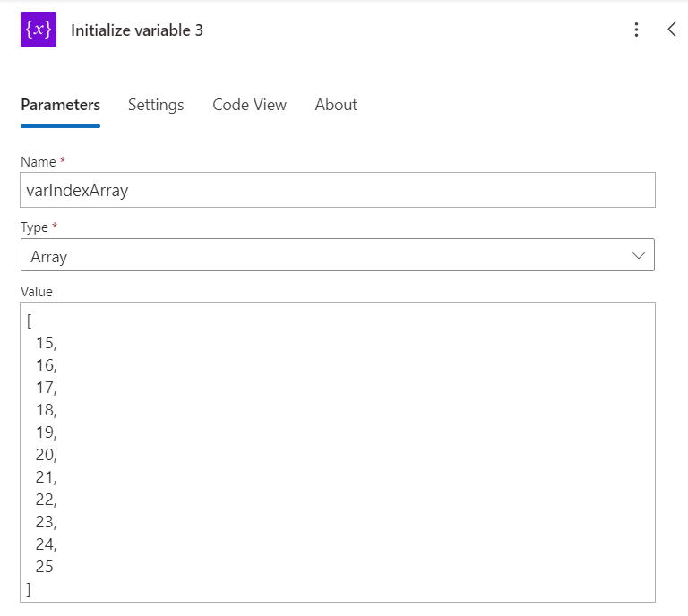Image resolution: width=688 pixels, height=616 pixels.
Task: Place cursor on the 15 array entry
Action: 45,343
